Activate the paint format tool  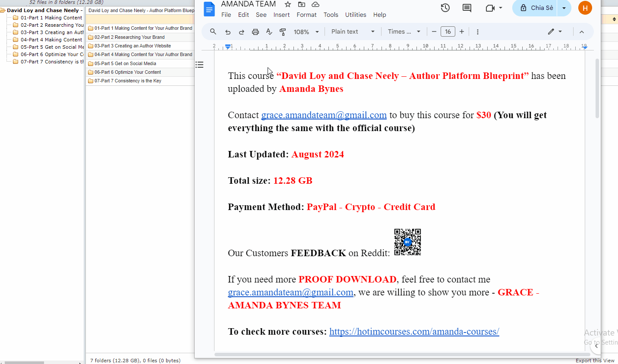pyautogui.click(x=283, y=31)
